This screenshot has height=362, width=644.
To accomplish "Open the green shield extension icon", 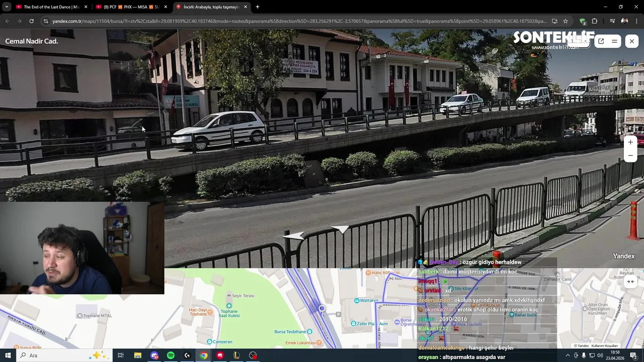I will (x=583, y=21).
